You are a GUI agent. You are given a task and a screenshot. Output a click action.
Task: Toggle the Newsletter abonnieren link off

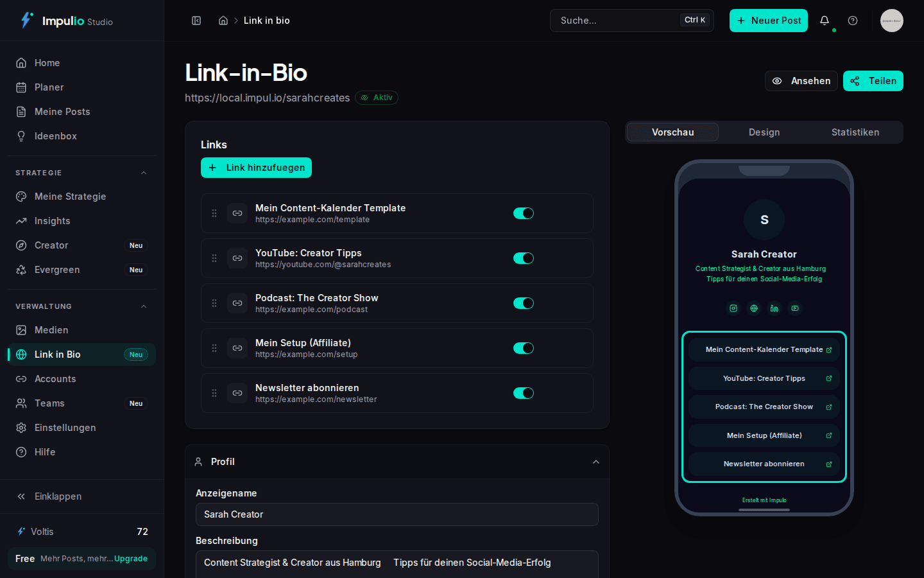524,393
